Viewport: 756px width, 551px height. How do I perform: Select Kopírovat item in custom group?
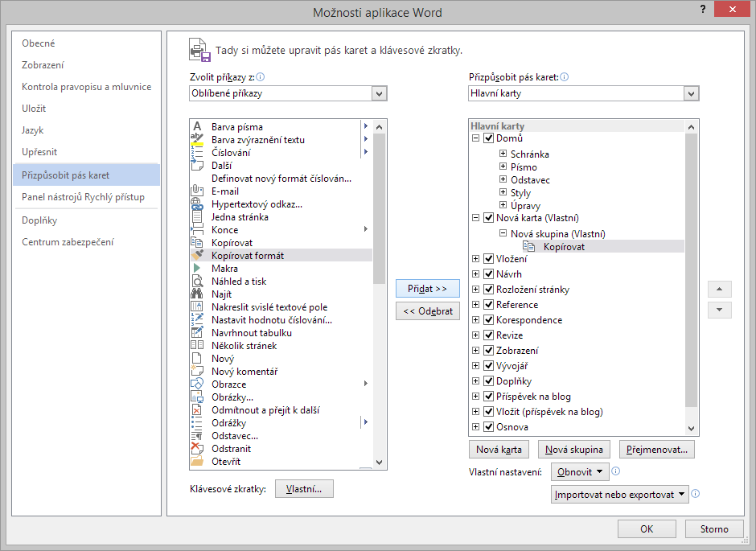602,246
